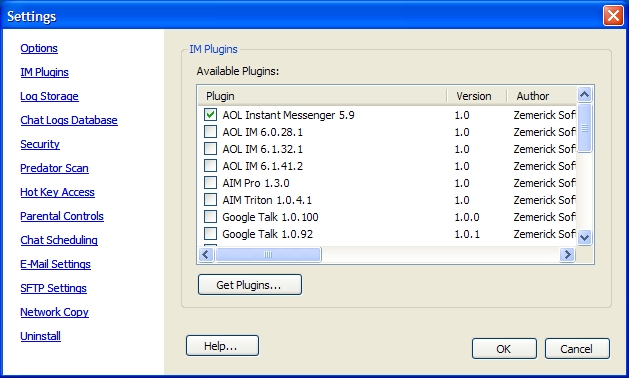Click author cell of AIM Triton 1.0.4.1 row
Screen dimensions: 629x378
tap(544, 200)
